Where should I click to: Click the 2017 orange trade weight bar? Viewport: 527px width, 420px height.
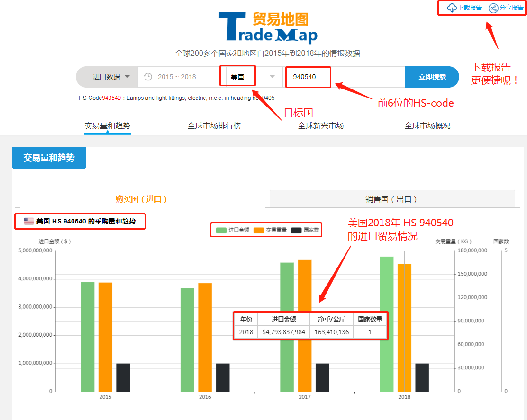pos(305,326)
